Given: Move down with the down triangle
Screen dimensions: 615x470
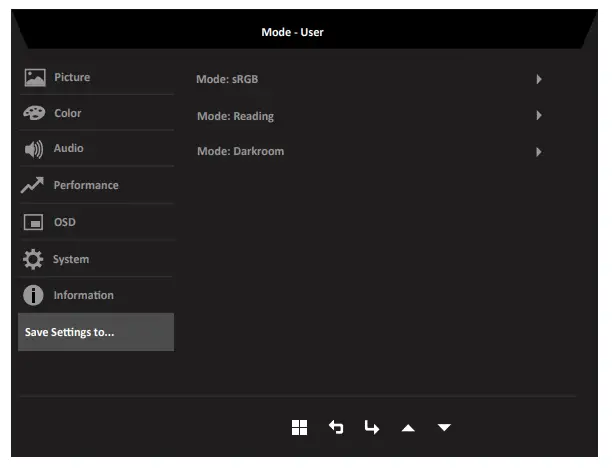Looking at the screenshot, I should click(444, 427).
